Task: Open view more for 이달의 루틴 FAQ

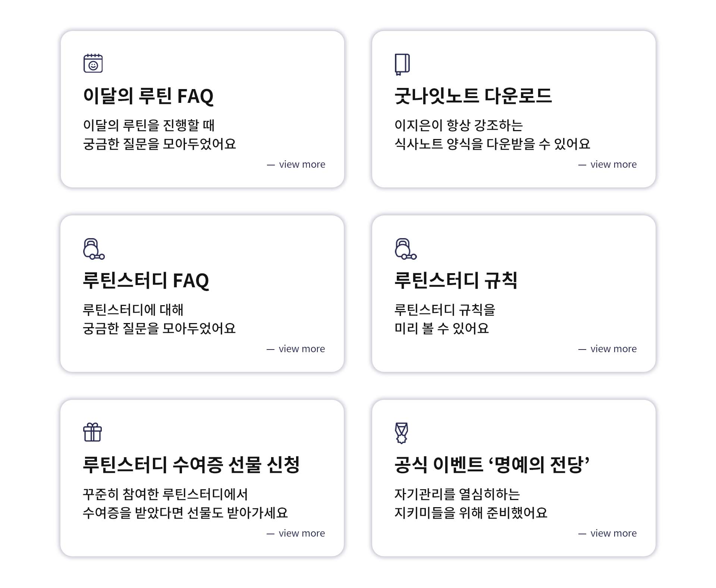Action: click(x=301, y=164)
